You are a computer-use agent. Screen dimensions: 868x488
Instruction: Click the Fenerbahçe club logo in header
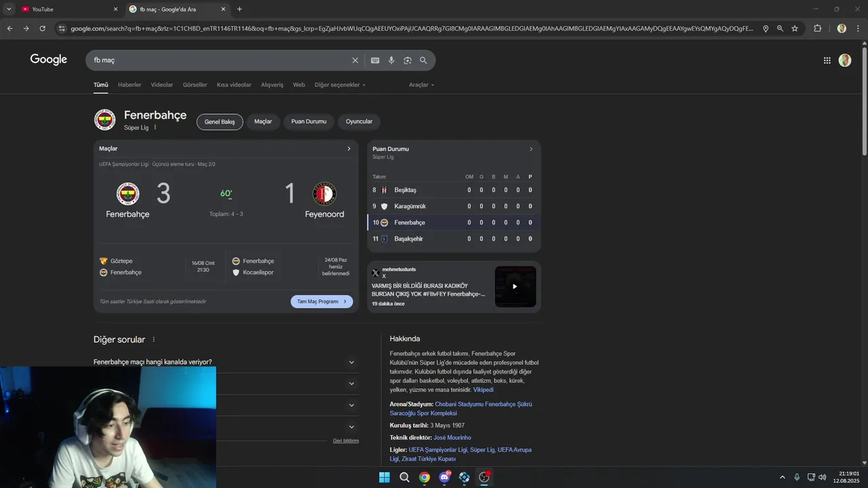[x=104, y=120]
